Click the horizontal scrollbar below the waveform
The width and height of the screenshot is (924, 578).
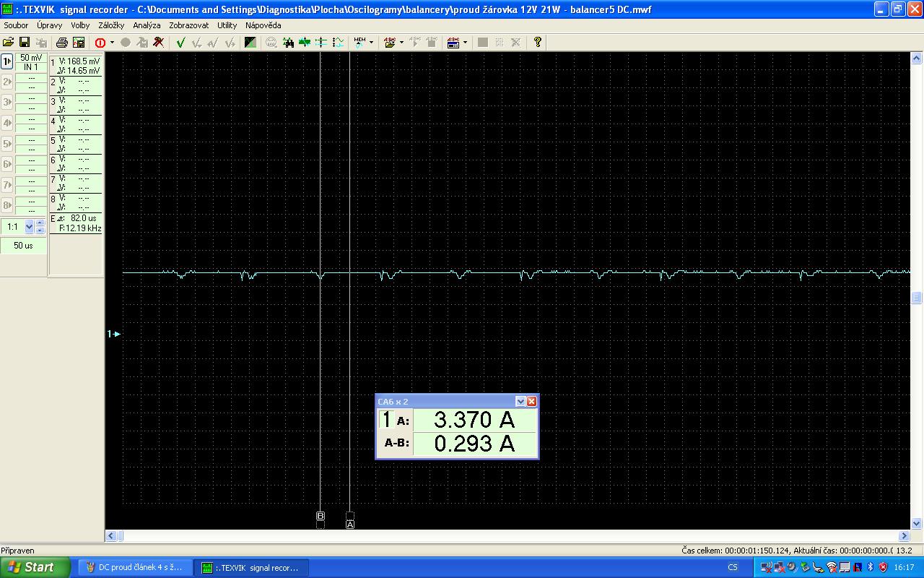point(505,536)
